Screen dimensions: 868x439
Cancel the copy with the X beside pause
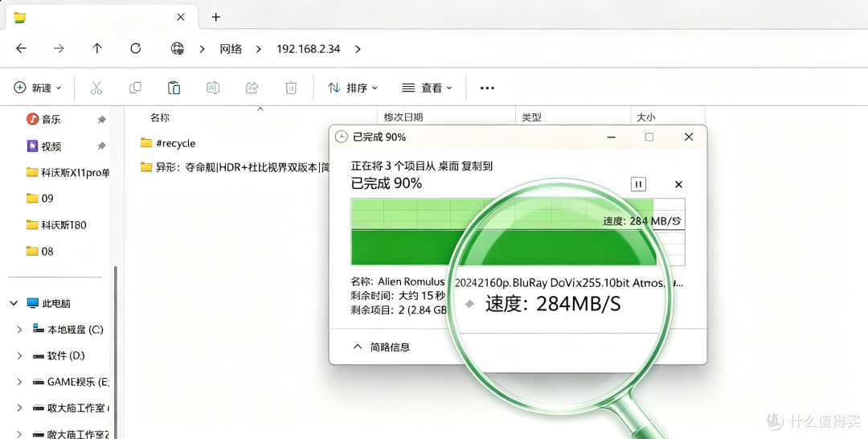[678, 184]
